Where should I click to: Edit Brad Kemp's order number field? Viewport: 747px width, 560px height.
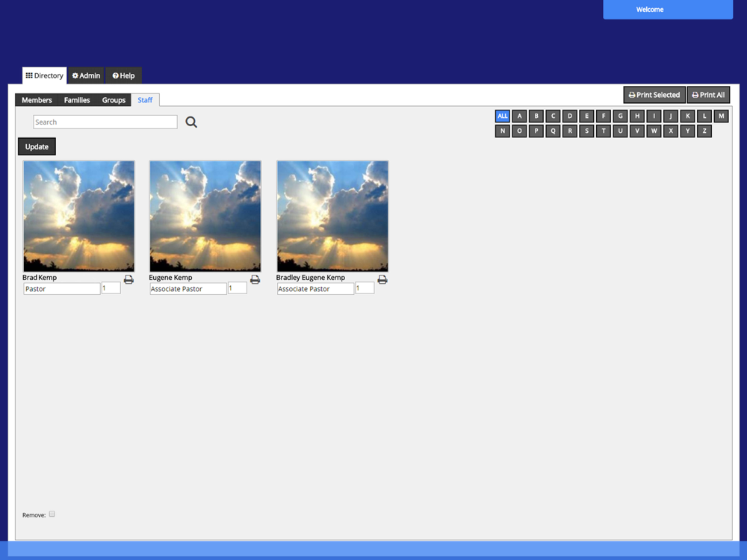pos(111,287)
